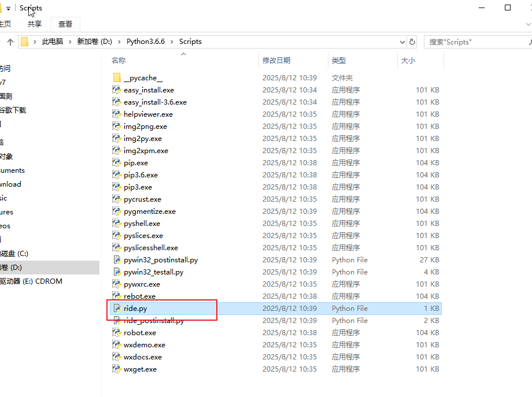Select the pygmentize.exe file icon
The height and width of the screenshot is (397, 532).
tap(117, 212)
